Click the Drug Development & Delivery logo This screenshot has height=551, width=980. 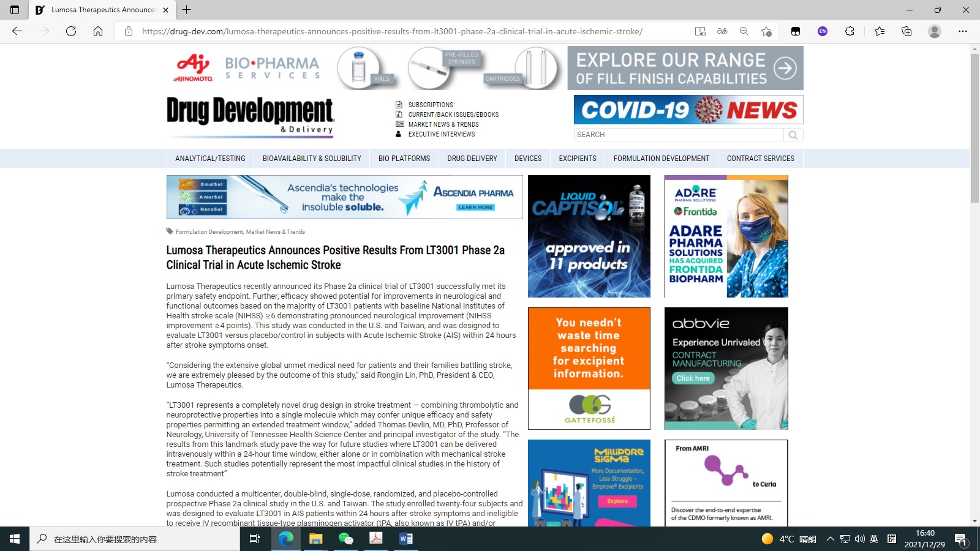coord(251,116)
